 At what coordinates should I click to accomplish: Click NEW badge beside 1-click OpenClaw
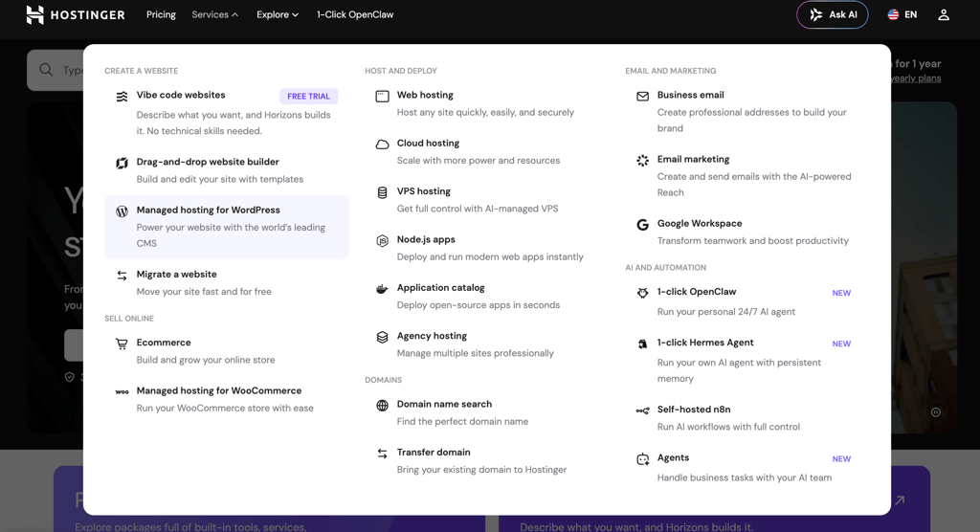[841, 293]
